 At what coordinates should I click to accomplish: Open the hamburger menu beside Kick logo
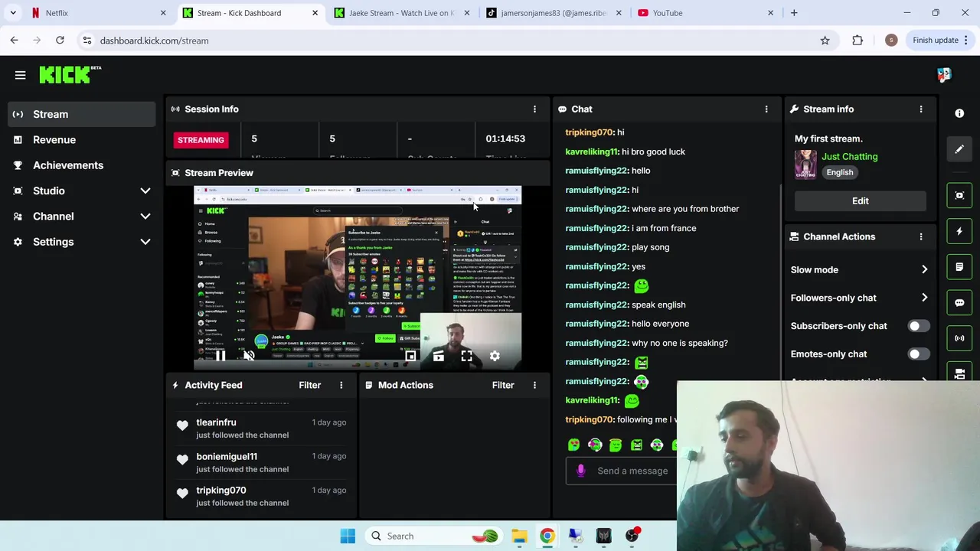[x=21, y=75]
